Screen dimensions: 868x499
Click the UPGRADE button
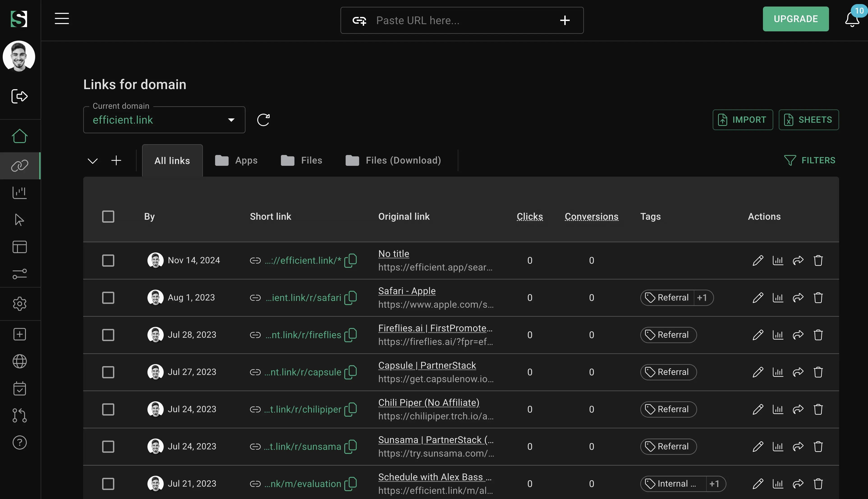795,19
